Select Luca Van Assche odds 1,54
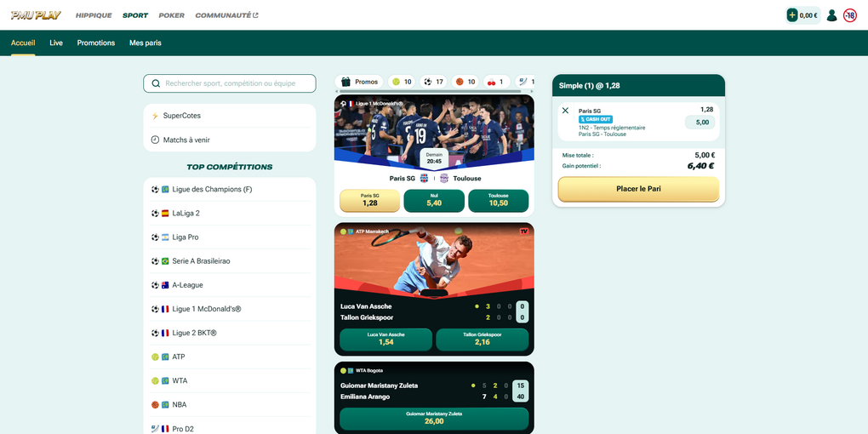868x434 pixels. pos(385,340)
